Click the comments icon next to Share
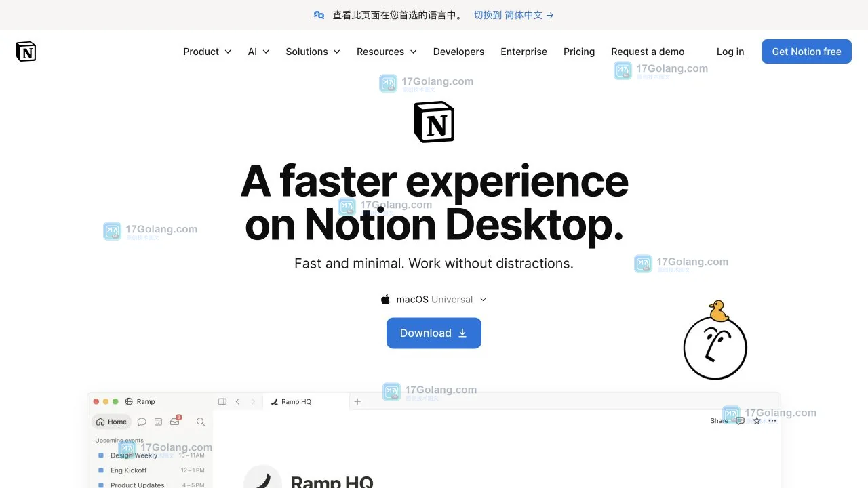Screen dimensions: 868x488 pos(740,421)
